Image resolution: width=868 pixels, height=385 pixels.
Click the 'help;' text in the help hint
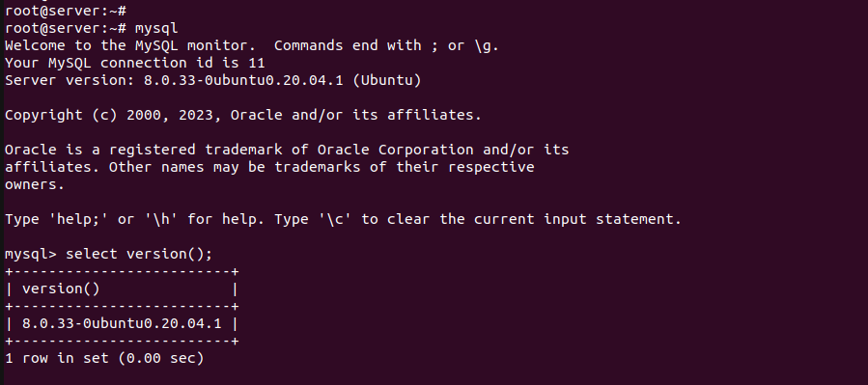pyautogui.click(x=78, y=219)
